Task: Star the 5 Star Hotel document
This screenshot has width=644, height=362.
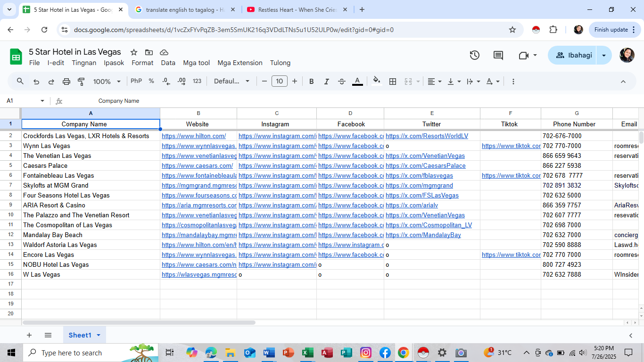Action: click(134, 52)
